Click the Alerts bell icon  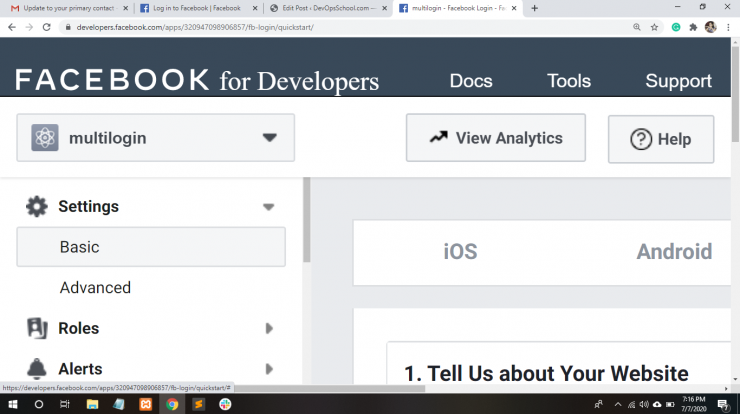[37, 369]
